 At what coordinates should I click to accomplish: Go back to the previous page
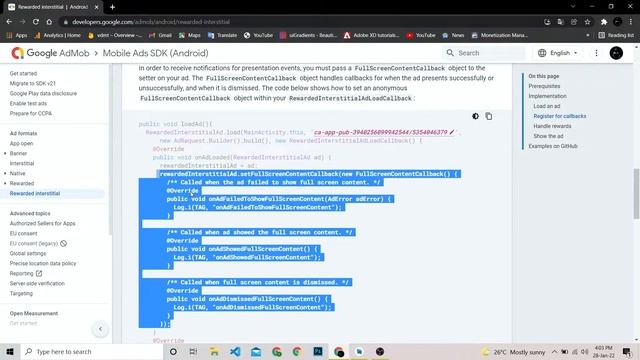tap(9, 22)
